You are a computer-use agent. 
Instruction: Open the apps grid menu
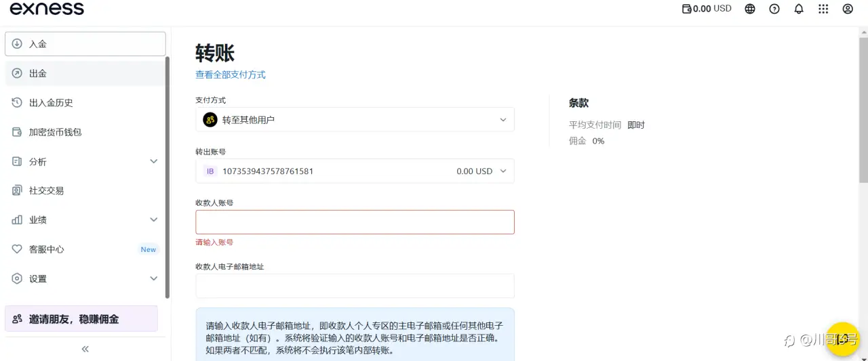click(823, 9)
